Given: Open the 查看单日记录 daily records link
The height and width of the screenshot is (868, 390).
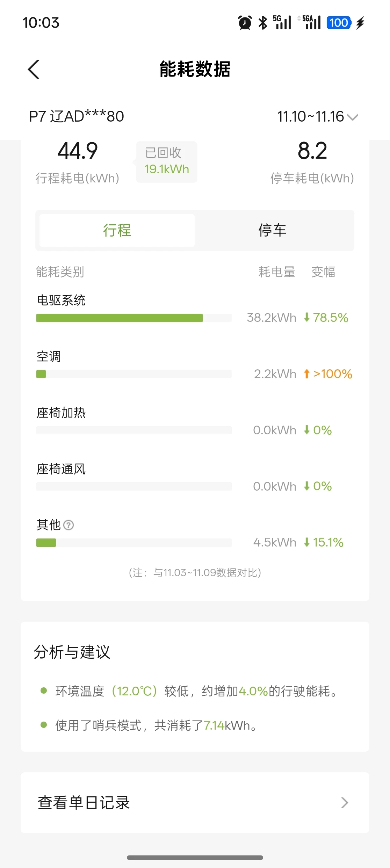Looking at the screenshot, I should (84, 803).
